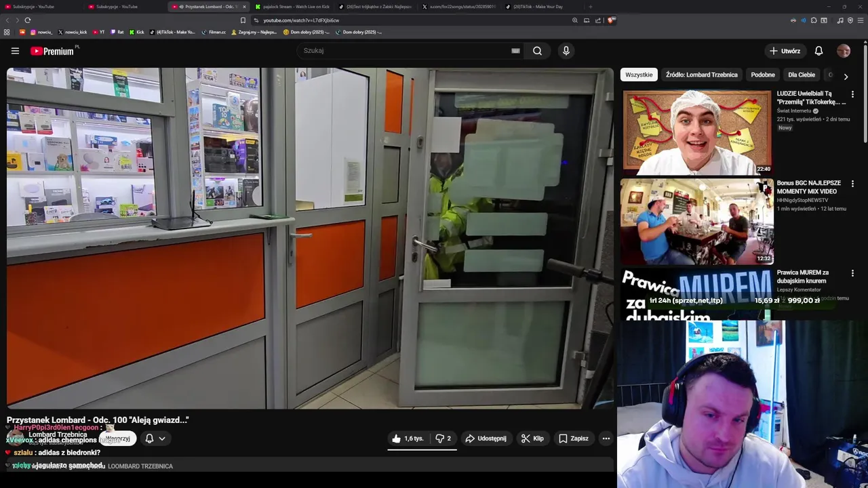This screenshot has height=488, width=868.
Task: Open HHNigdyStopNEWSTV channel link
Action: (x=803, y=200)
